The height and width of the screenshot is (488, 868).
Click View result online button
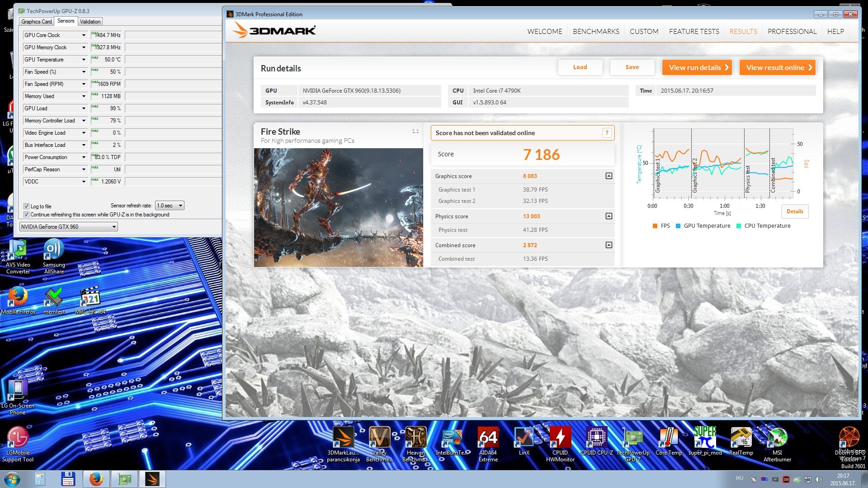(778, 68)
